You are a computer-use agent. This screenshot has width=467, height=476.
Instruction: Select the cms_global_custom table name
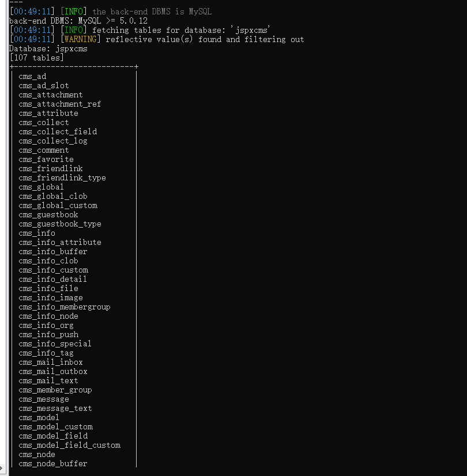[x=58, y=206]
